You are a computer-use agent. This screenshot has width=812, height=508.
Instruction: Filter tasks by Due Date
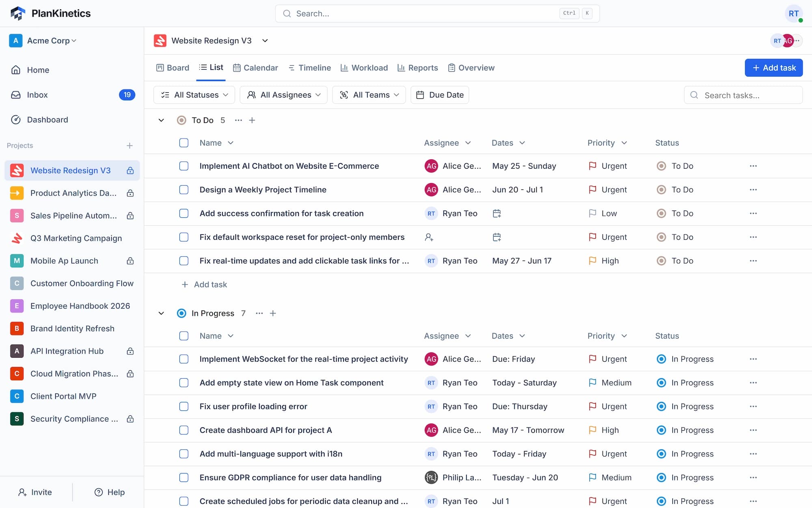tap(440, 95)
